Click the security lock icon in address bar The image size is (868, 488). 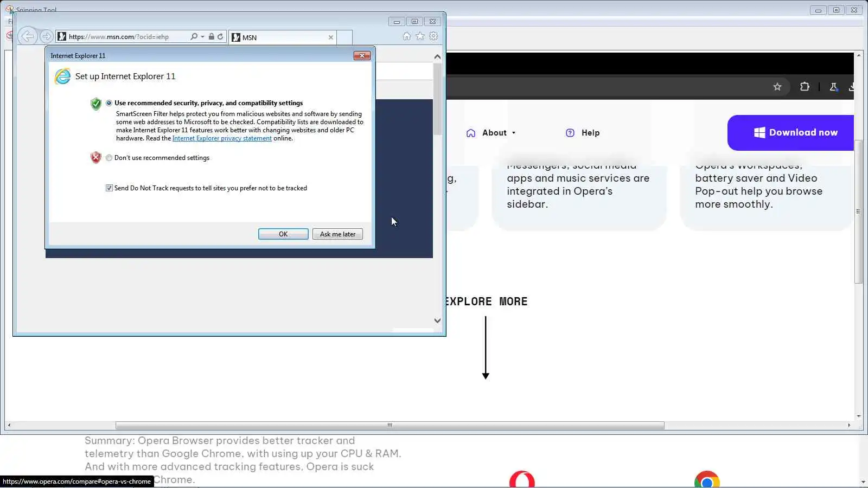point(212,36)
